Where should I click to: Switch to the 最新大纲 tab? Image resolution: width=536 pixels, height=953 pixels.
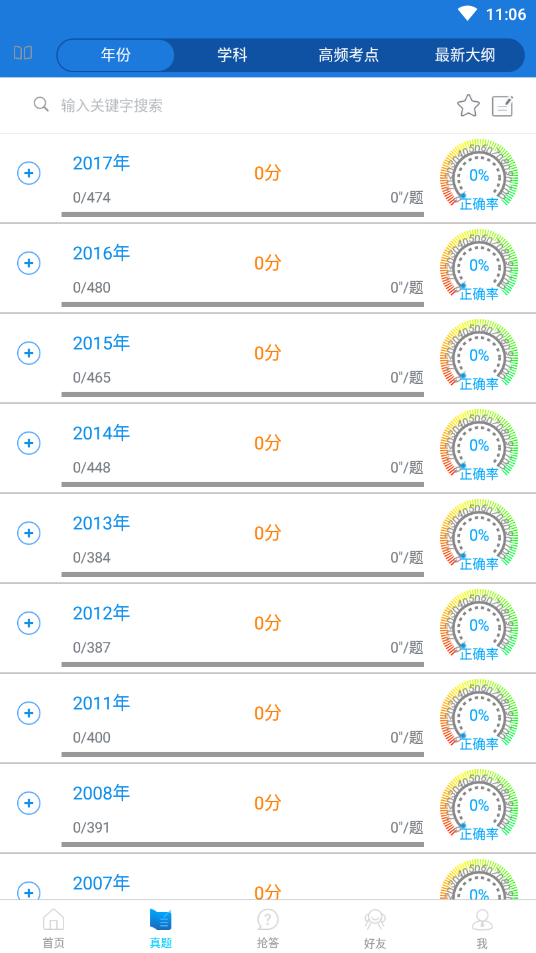coord(465,55)
